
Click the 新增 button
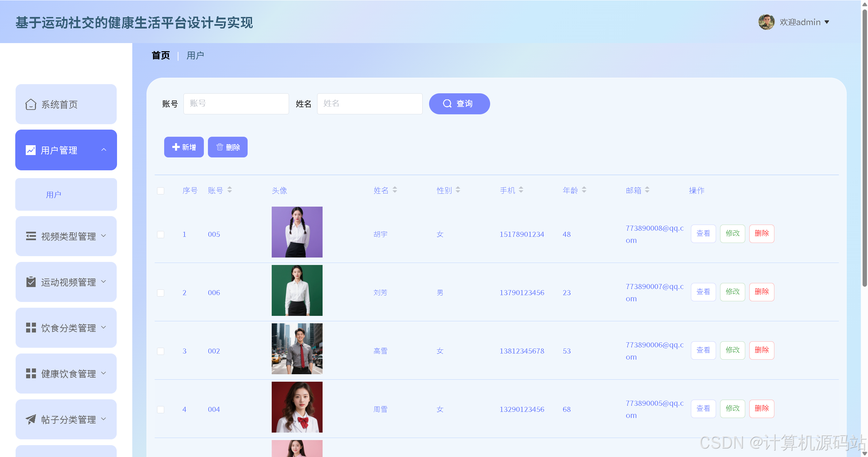pyautogui.click(x=184, y=147)
